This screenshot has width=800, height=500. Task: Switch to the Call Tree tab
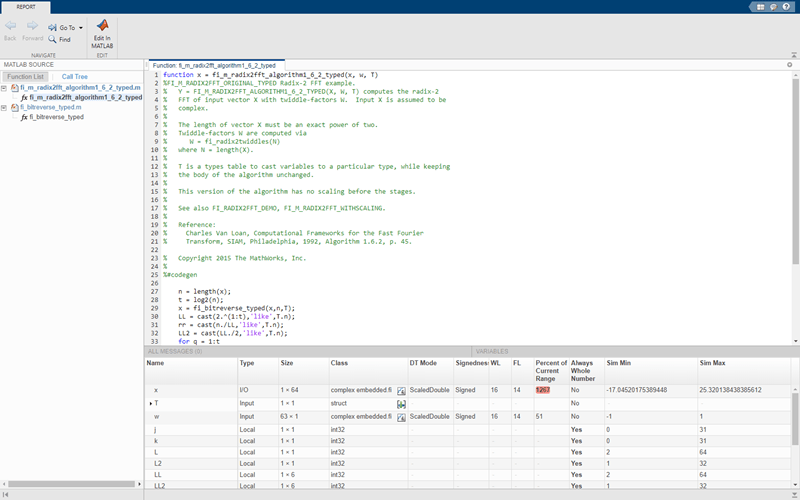tap(74, 76)
